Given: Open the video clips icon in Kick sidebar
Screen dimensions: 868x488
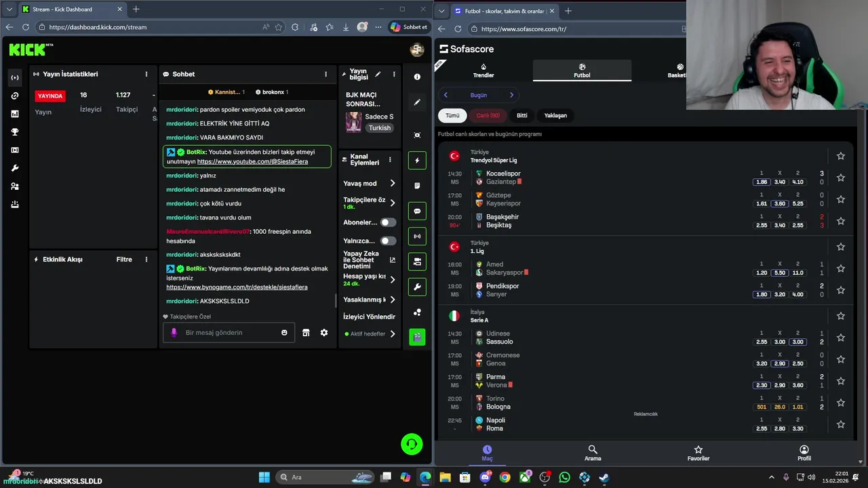Looking at the screenshot, I should tap(15, 150).
